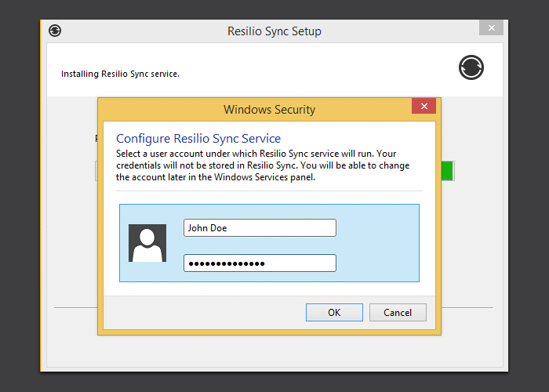Click the user avatar picture

tap(147, 243)
